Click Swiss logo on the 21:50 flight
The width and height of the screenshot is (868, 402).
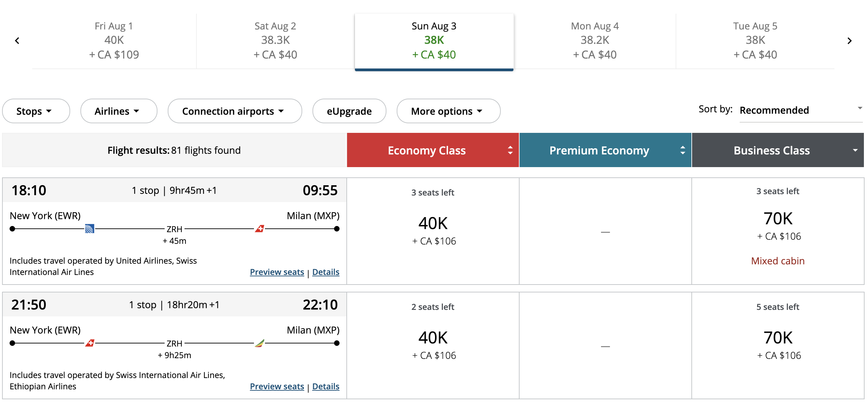pyautogui.click(x=90, y=343)
